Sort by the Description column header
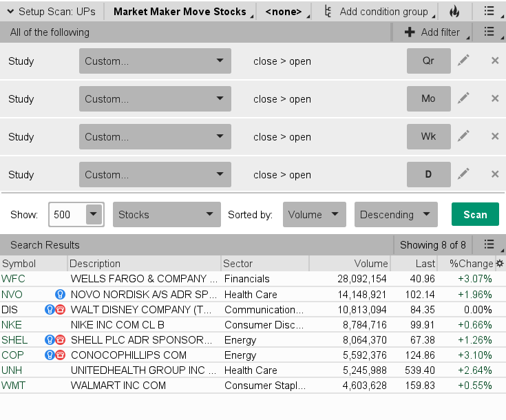Screen dimensions: 506x420 (145, 264)
